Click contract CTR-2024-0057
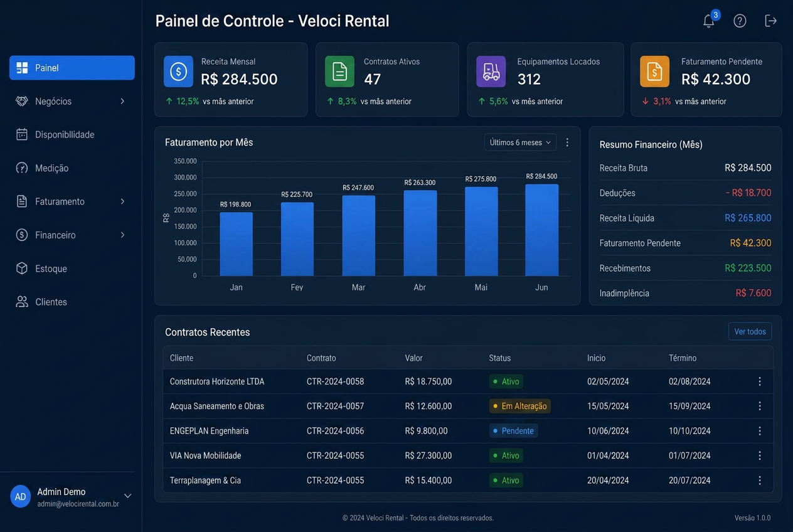This screenshot has width=793, height=532. tap(335, 406)
